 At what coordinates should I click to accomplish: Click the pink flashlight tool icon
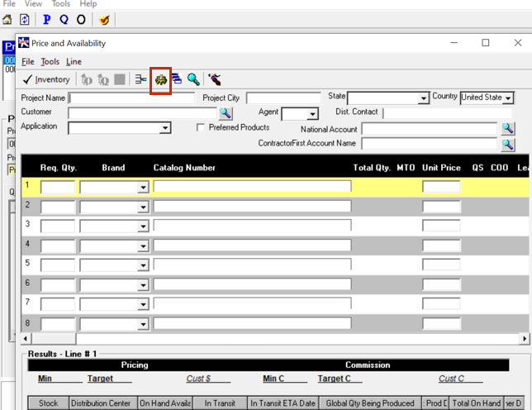(215, 79)
